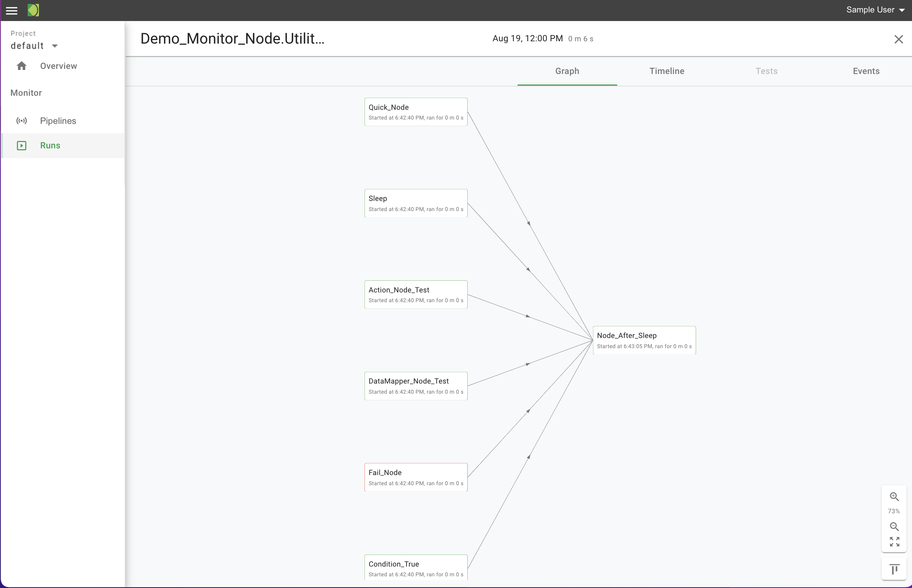Open the hamburger navigation menu
This screenshot has width=912, height=588.
[x=12, y=11]
